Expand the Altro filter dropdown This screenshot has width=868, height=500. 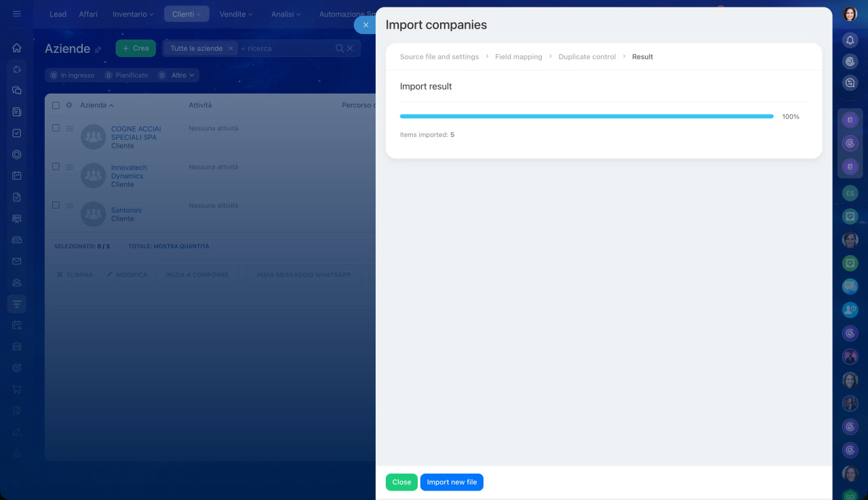pos(182,75)
